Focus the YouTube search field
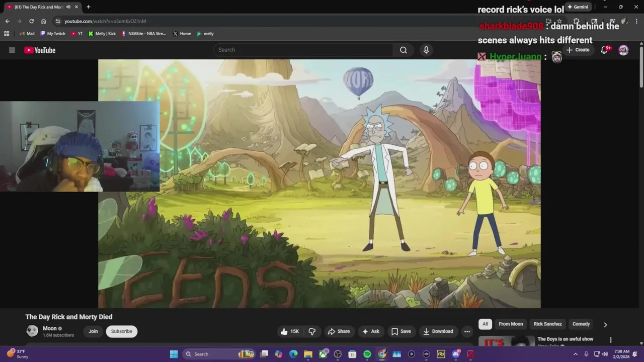Screen dimensions: 644x362 303,50
